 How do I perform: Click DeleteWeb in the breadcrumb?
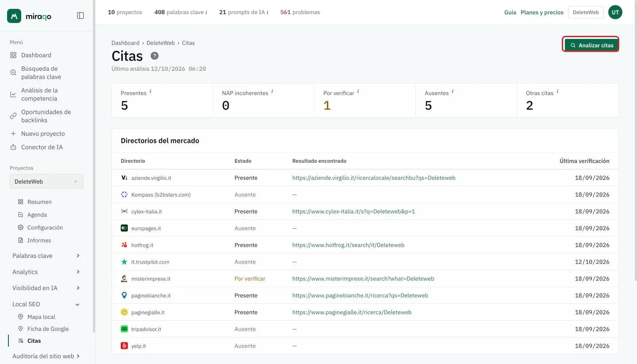point(161,43)
